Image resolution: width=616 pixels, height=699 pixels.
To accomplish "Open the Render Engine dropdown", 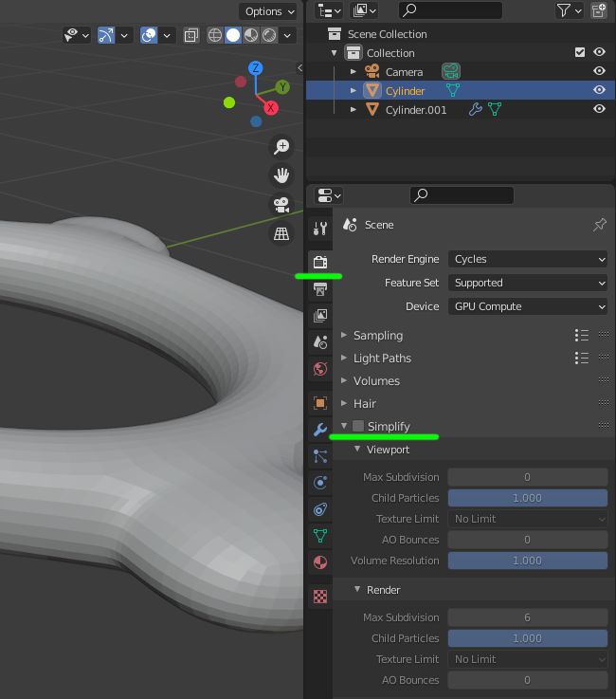I will tap(528, 260).
